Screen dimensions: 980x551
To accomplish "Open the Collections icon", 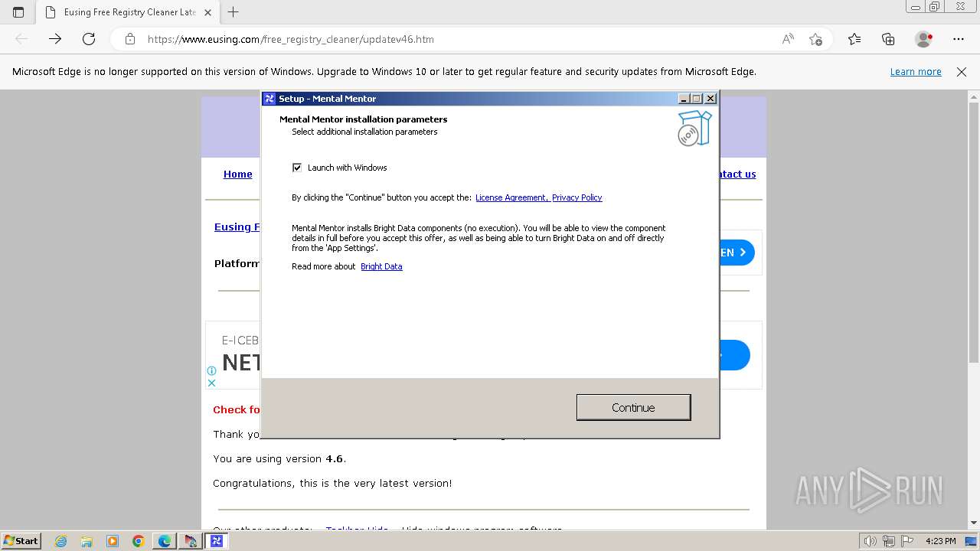I will (888, 39).
